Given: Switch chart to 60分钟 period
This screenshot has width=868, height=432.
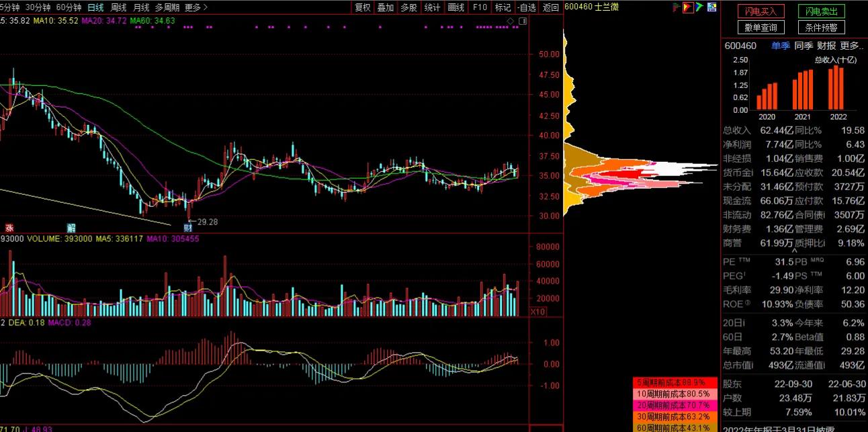Looking at the screenshot, I should point(69,7).
